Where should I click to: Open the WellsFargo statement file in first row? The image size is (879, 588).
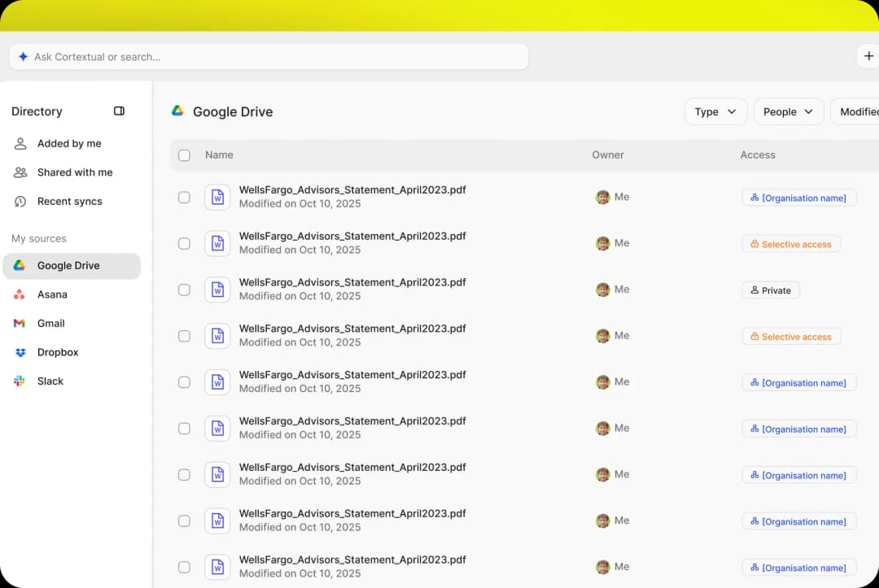[x=352, y=189]
